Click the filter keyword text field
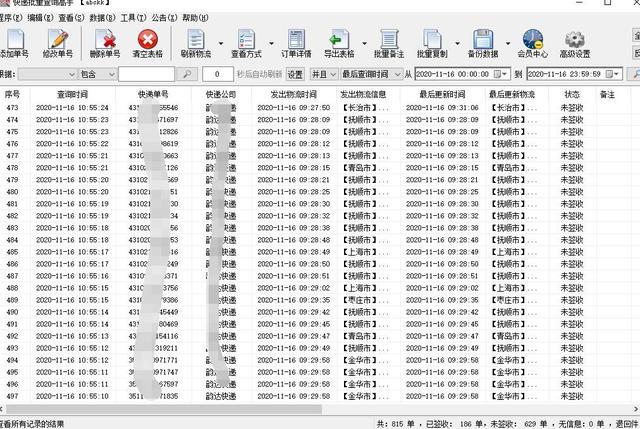Image resolution: width=640 pixels, height=429 pixels. pyautogui.click(x=147, y=74)
